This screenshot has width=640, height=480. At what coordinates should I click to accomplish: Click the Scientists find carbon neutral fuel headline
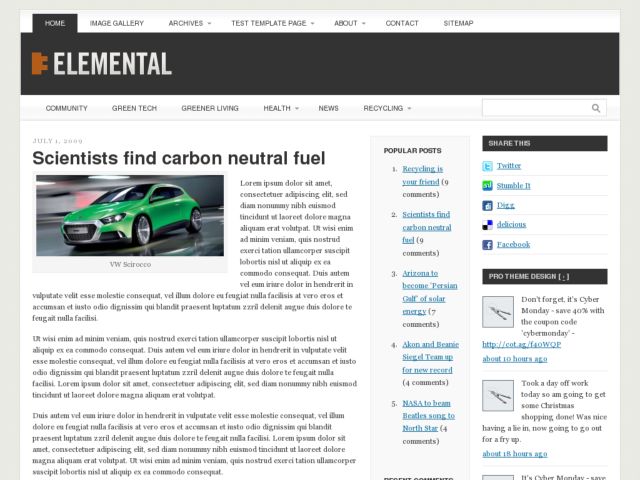click(x=179, y=158)
